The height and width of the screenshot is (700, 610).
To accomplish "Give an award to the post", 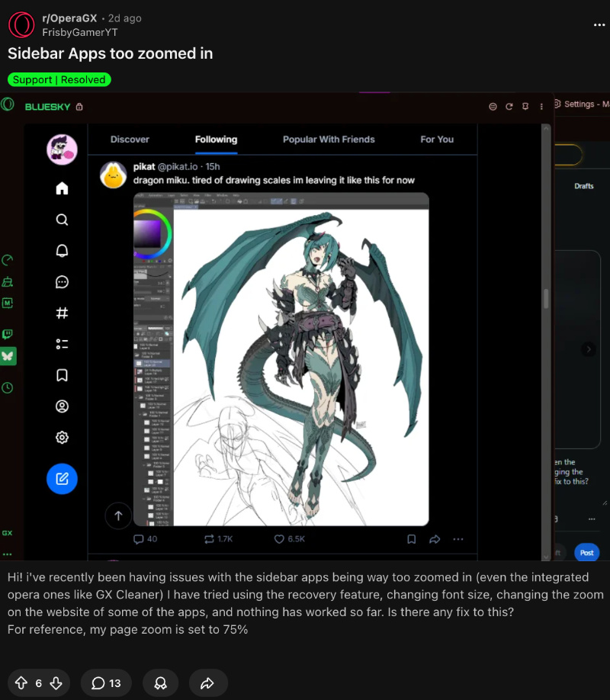I will (160, 683).
